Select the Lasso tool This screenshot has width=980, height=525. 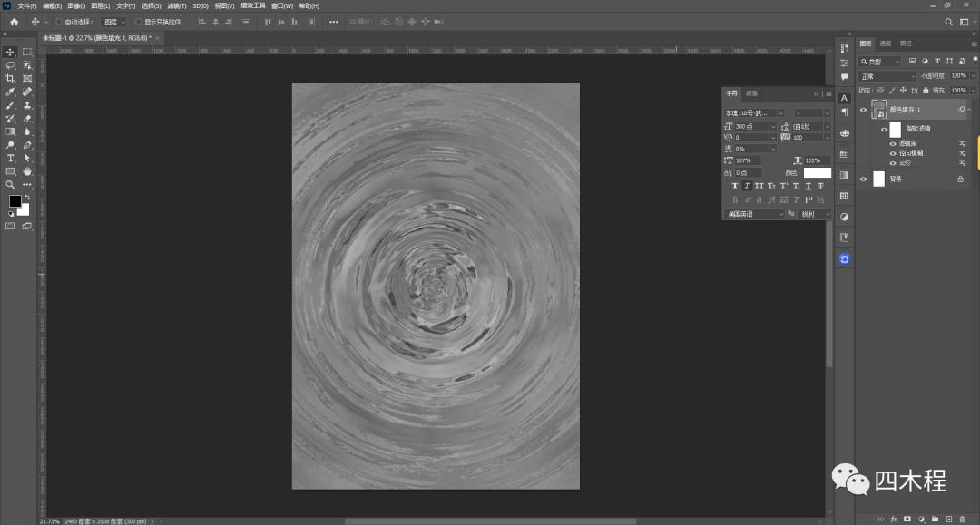[10, 65]
